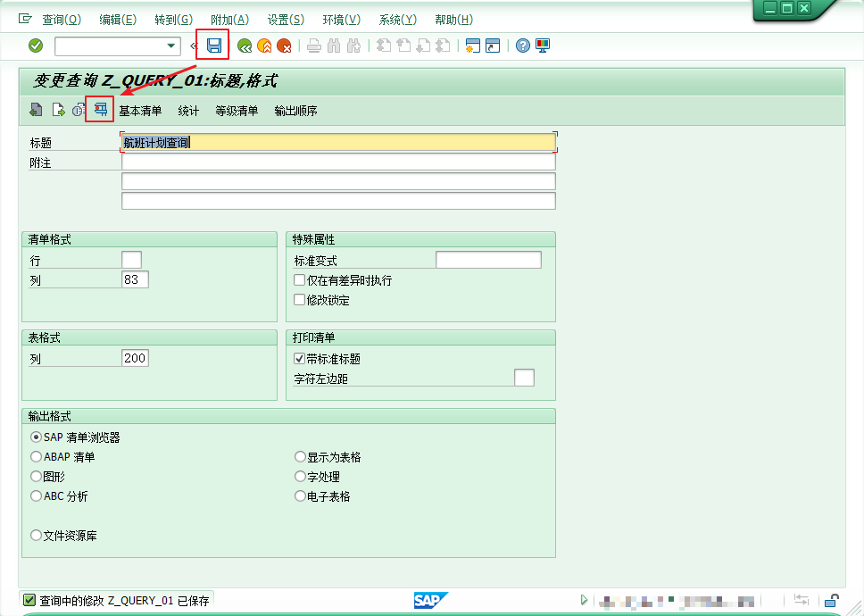Click the orange Exit icon
The height and width of the screenshot is (616, 864).
pyautogui.click(x=264, y=46)
